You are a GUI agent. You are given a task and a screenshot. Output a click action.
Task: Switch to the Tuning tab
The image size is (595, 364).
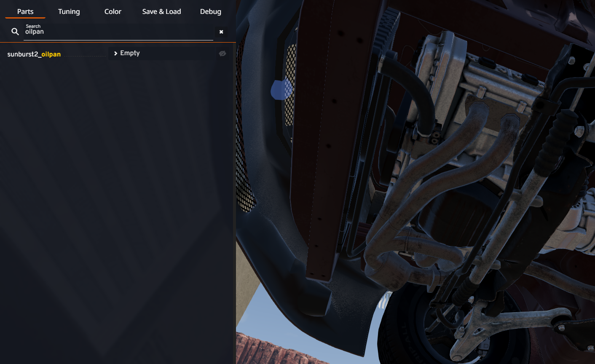[69, 11]
